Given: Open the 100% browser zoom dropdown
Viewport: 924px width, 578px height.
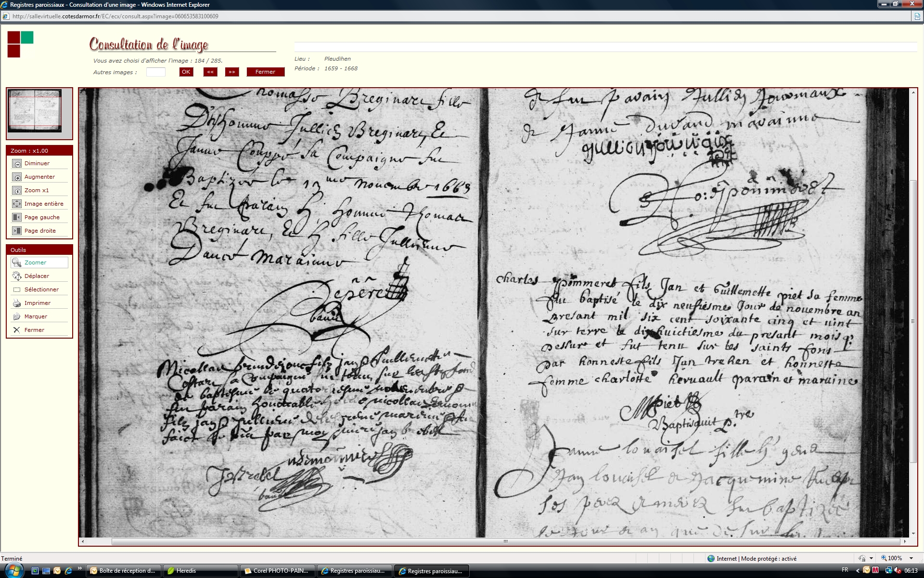Looking at the screenshot, I should (911, 558).
